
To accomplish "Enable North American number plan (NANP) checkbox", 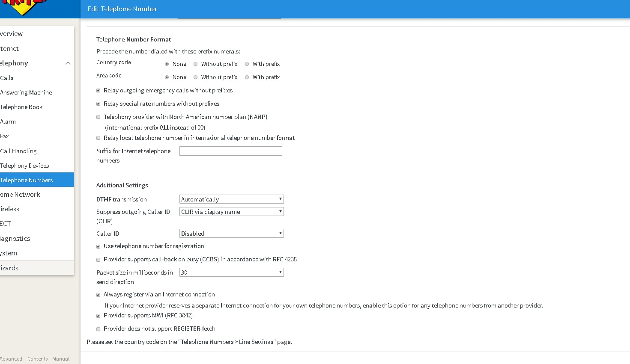I will (99, 117).
